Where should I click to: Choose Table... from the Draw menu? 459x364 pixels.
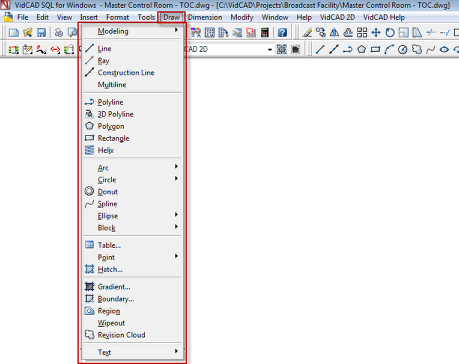[x=133, y=245]
